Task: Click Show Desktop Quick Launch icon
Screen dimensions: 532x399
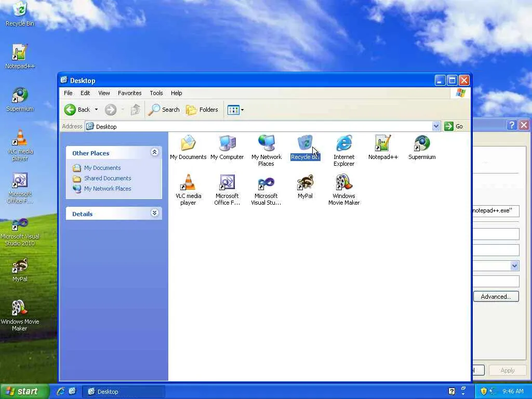Action: (x=72, y=391)
